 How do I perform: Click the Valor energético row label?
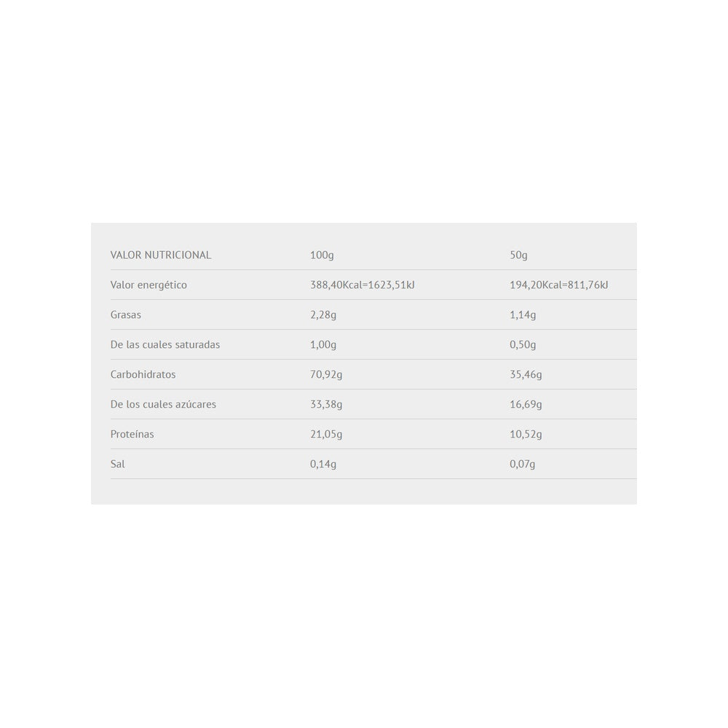tap(149, 285)
